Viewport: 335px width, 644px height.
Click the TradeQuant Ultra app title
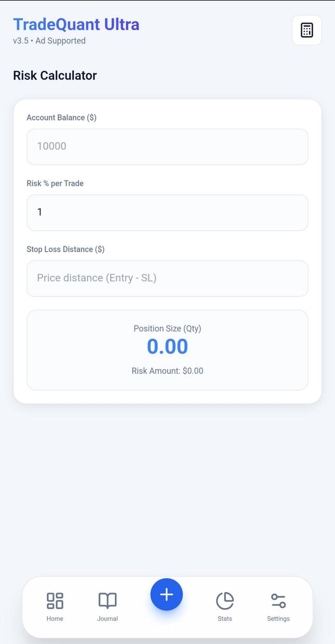pyautogui.click(x=76, y=24)
